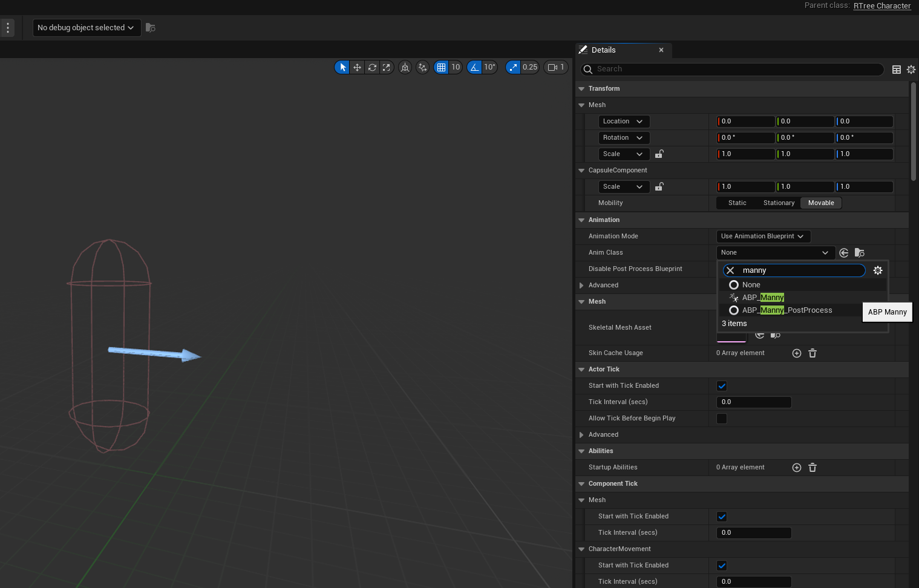This screenshot has height=588, width=919.
Task: Collapse CharacterMovement subsection
Action: [x=581, y=549]
